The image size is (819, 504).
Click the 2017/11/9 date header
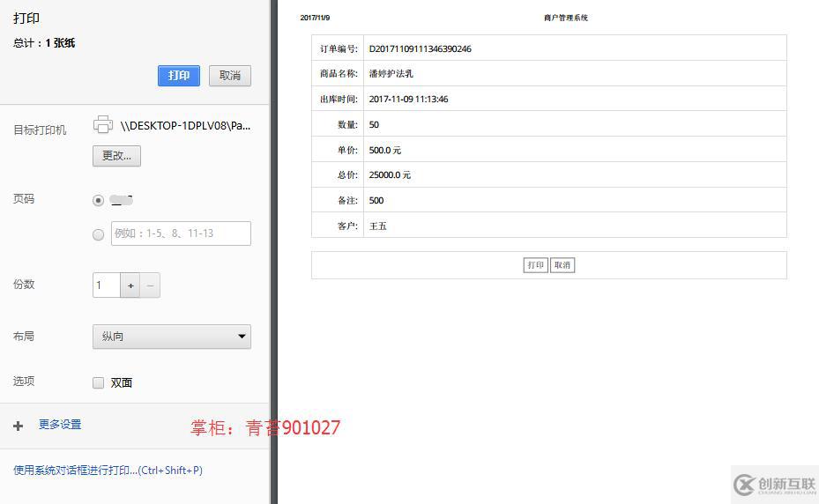[x=315, y=18]
